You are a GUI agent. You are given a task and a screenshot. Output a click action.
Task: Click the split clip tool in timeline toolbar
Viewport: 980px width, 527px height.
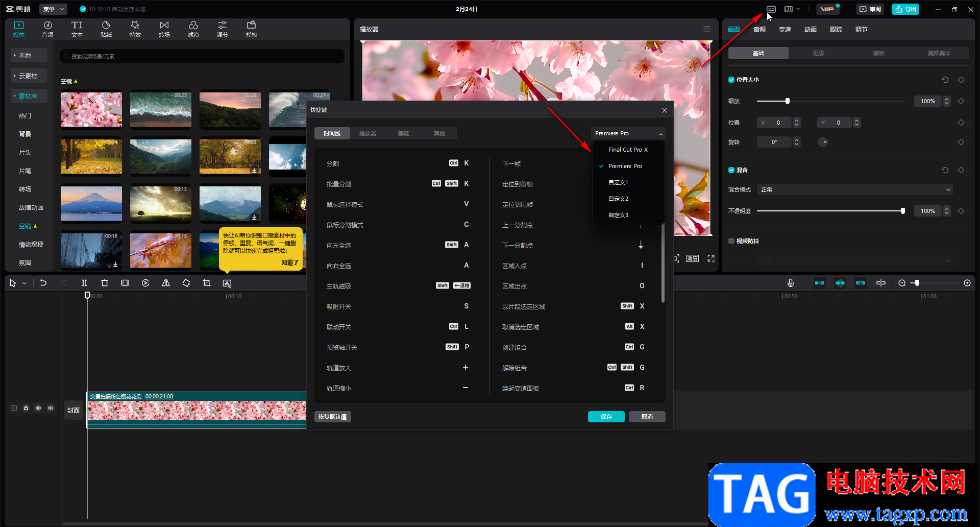(x=84, y=283)
